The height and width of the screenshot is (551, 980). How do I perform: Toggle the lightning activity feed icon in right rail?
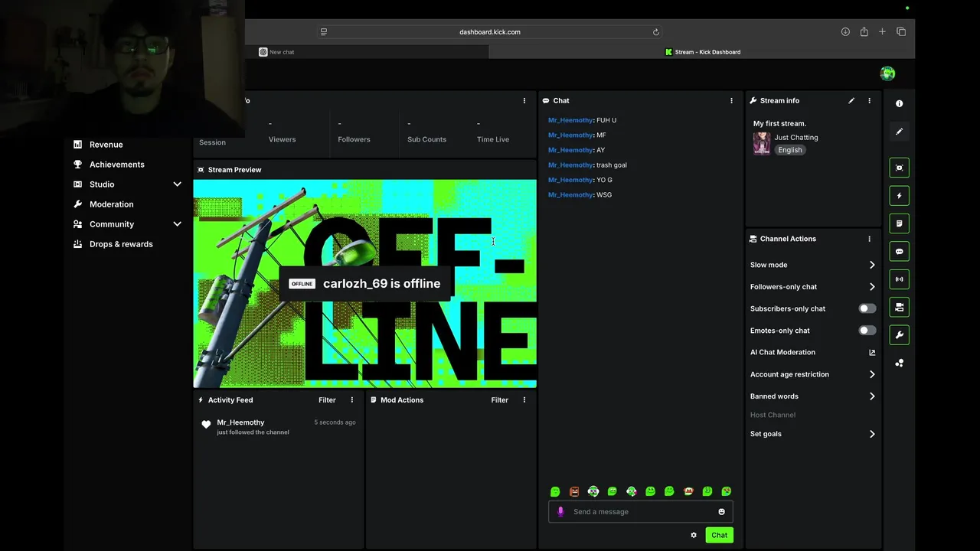tap(900, 196)
